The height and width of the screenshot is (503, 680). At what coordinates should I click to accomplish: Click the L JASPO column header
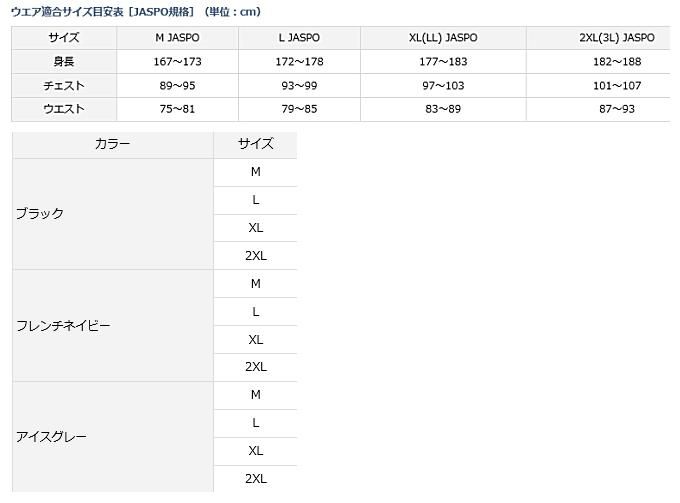[x=298, y=38]
